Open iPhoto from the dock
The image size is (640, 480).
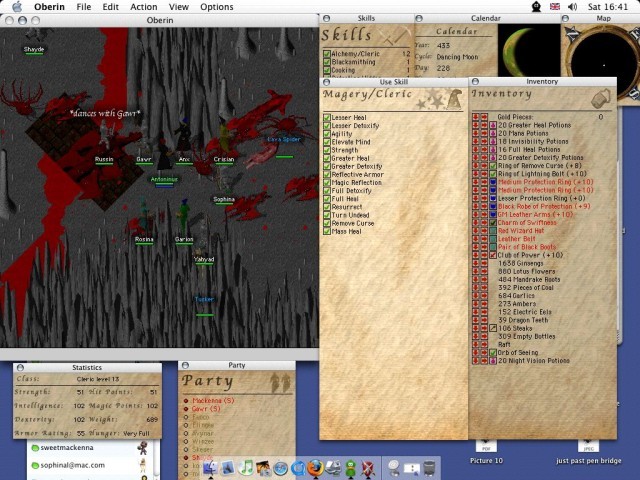(x=263, y=468)
